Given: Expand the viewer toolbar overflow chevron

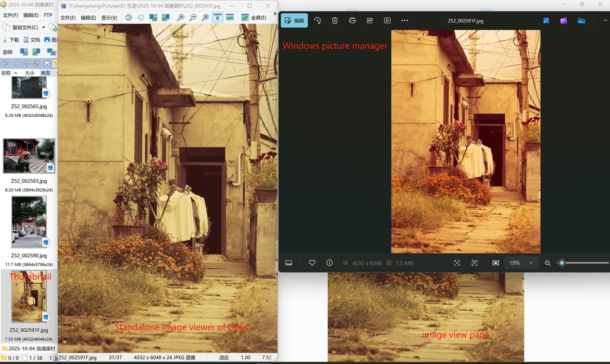Looking at the screenshot, I should point(275,14).
